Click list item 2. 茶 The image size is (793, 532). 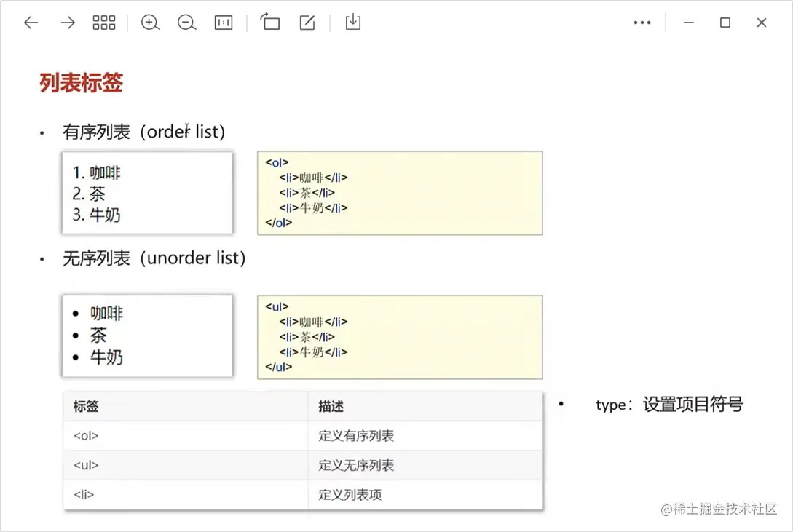click(x=89, y=194)
